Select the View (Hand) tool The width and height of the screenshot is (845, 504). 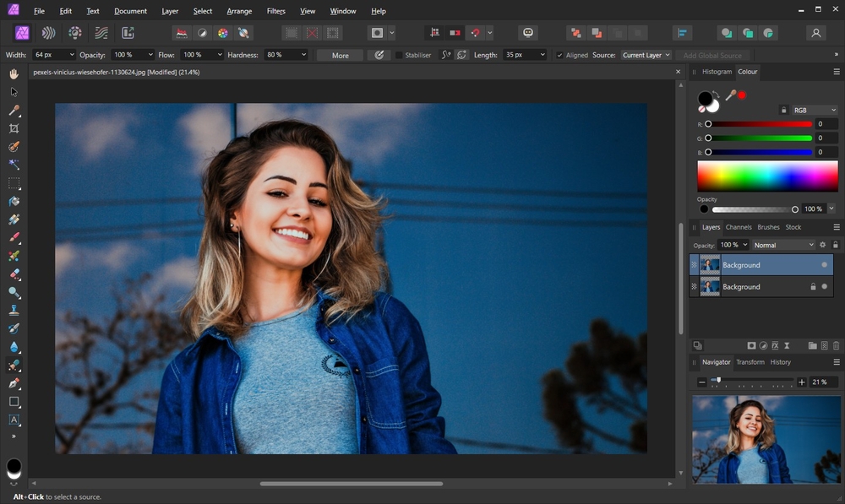(x=14, y=74)
